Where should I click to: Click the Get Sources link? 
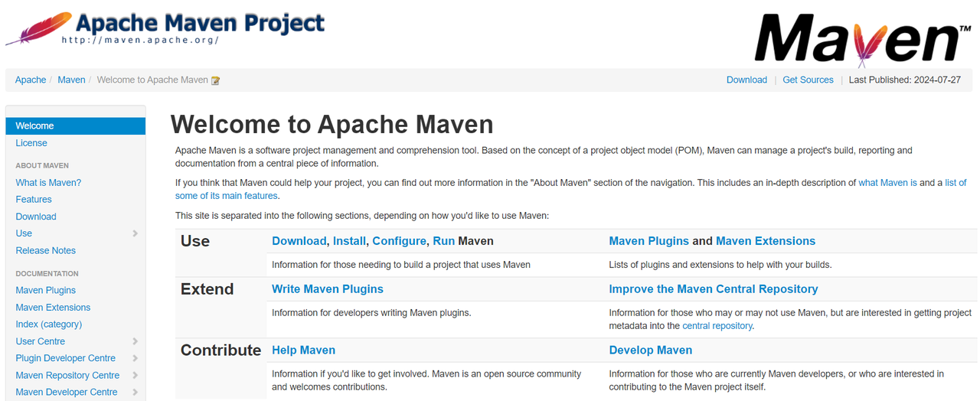[808, 80]
